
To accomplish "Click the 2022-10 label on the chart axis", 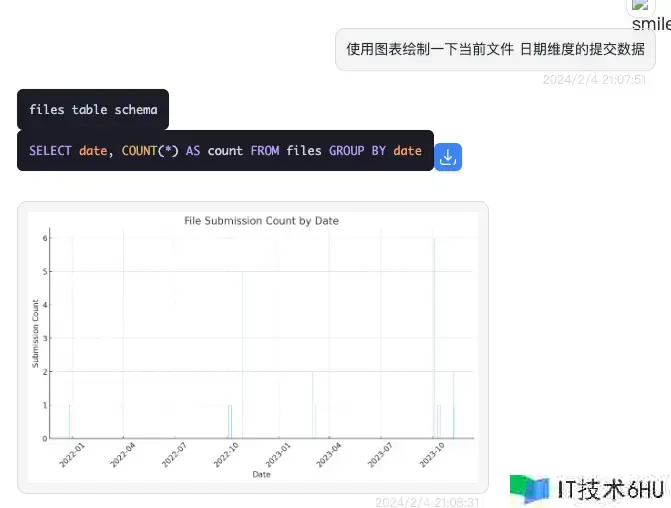I will coord(226,455).
